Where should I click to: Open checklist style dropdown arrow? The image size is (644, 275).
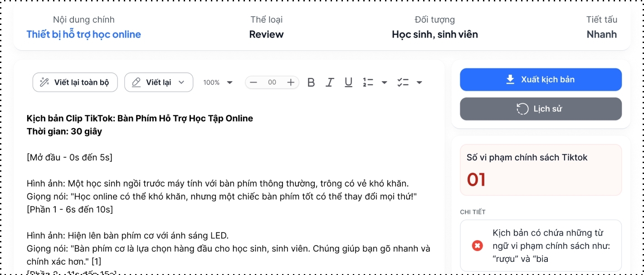pyautogui.click(x=419, y=82)
